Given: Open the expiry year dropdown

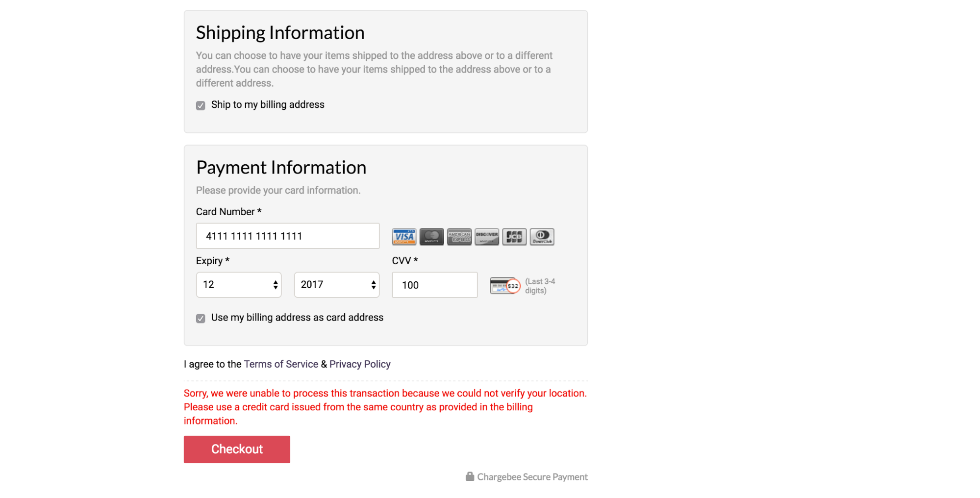Looking at the screenshot, I should pyautogui.click(x=337, y=285).
